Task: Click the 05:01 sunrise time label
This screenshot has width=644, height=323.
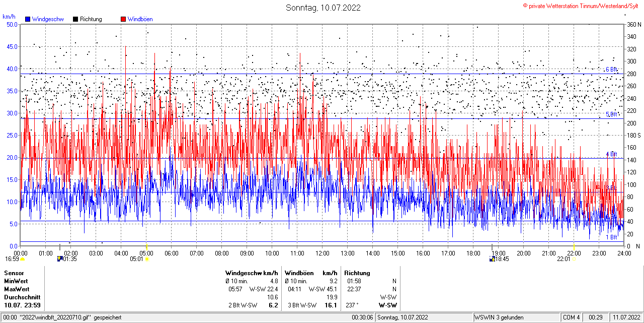Action: (x=137, y=259)
